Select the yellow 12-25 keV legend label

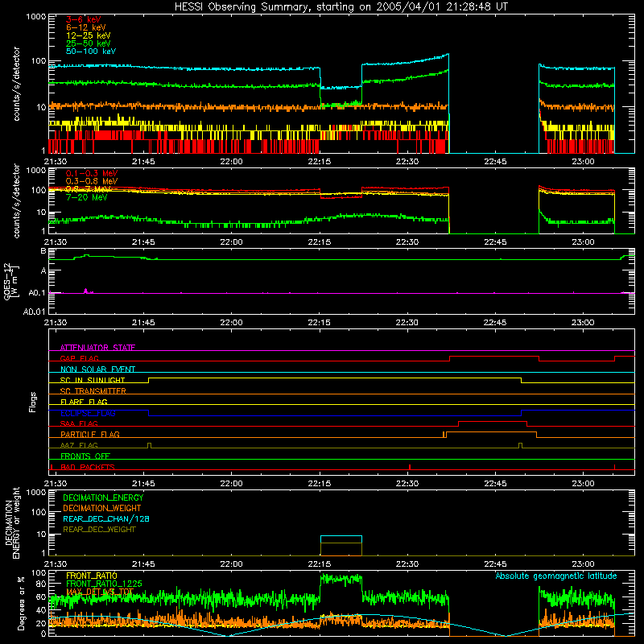tap(89, 35)
